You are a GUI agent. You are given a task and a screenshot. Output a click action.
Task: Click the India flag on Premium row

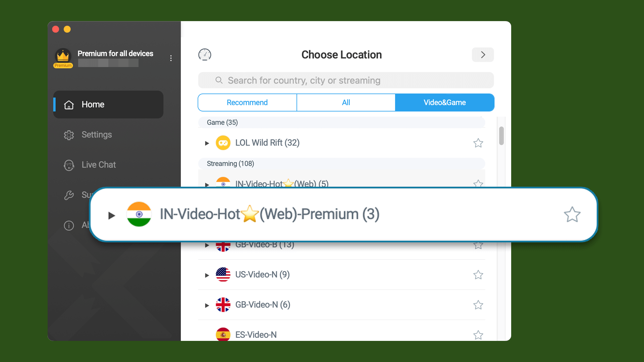[x=139, y=214]
